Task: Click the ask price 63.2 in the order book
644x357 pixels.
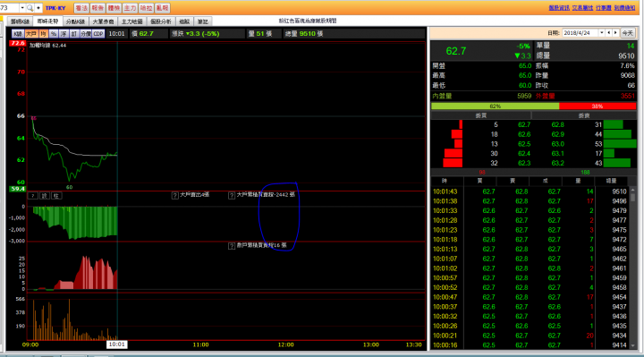Action: click(x=558, y=163)
